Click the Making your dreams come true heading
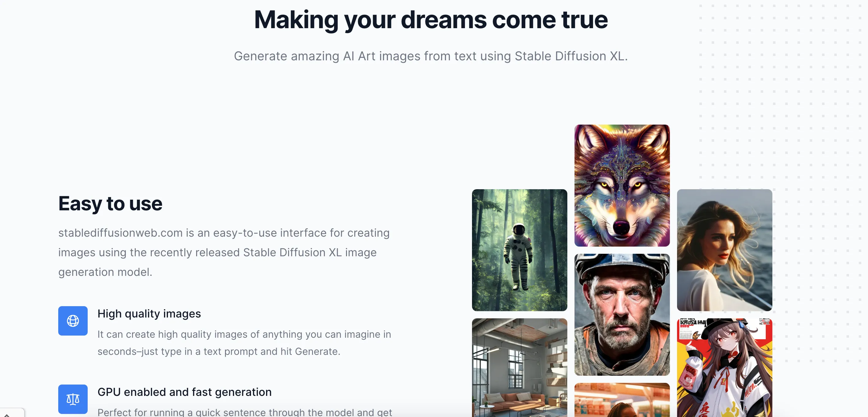 tap(431, 20)
